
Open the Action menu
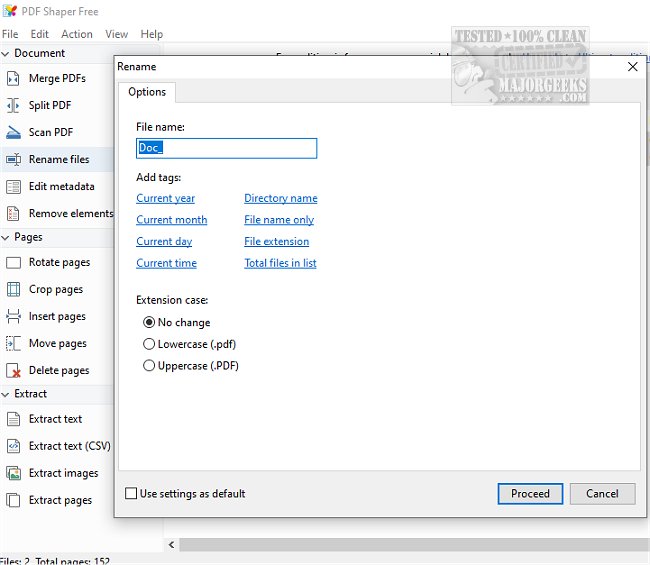point(77,34)
